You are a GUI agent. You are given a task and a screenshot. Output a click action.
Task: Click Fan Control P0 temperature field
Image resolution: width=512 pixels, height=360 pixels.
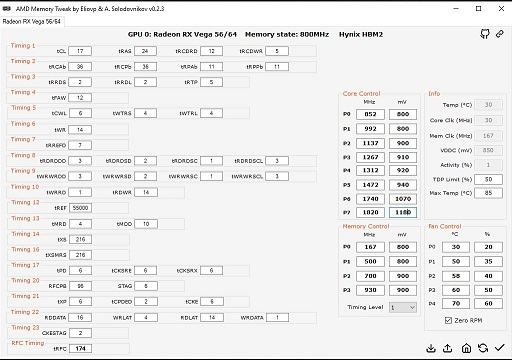tap(456, 247)
